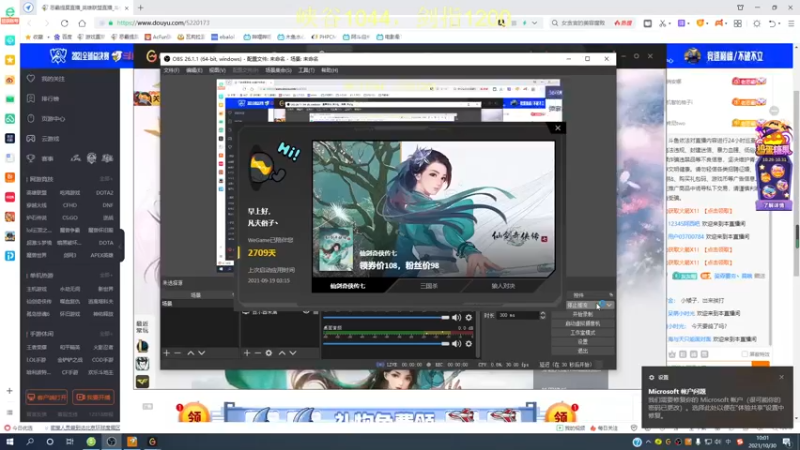This screenshot has height=450, width=800.
Task: Click the orange 我要开播 button in sidebar
Action: point(93,397)
